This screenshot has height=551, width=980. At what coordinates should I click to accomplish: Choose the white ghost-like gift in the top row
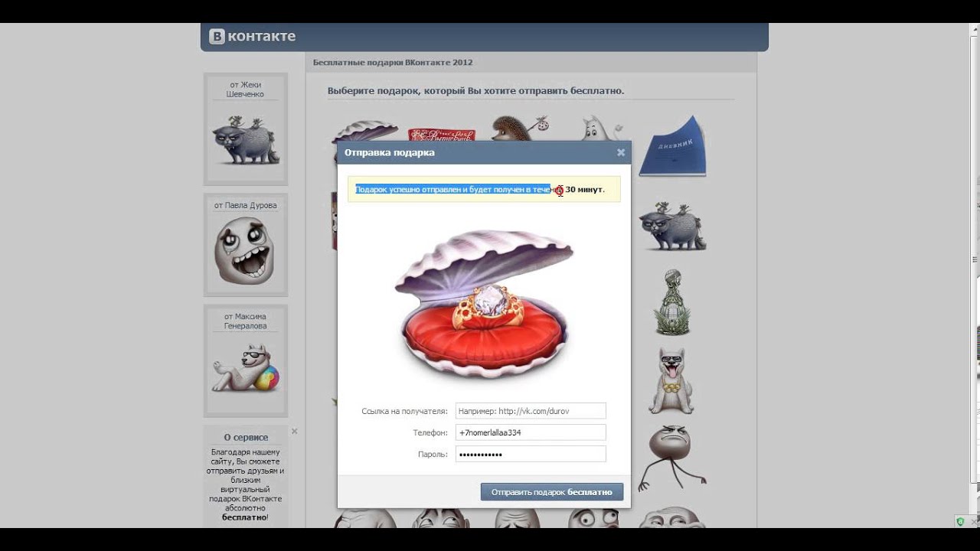coord(600,128)
